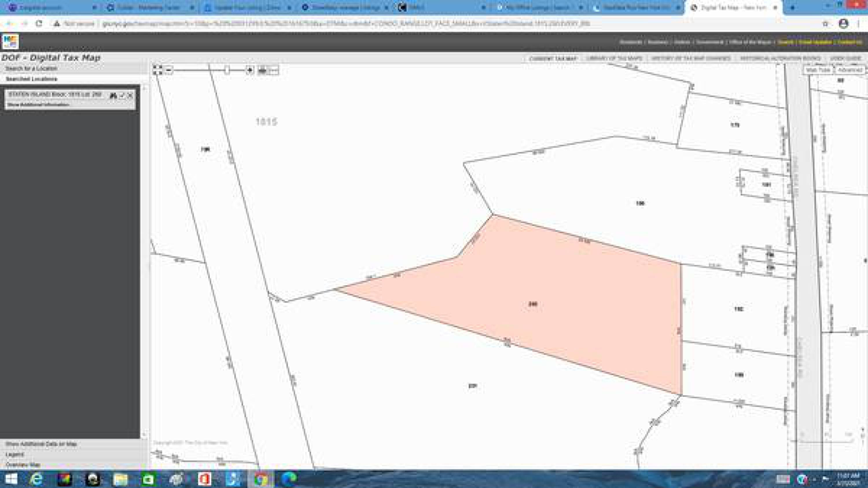Zoom in with the plus button
Viewport: 868px width, 488px height.
click(x=250, y=70)
